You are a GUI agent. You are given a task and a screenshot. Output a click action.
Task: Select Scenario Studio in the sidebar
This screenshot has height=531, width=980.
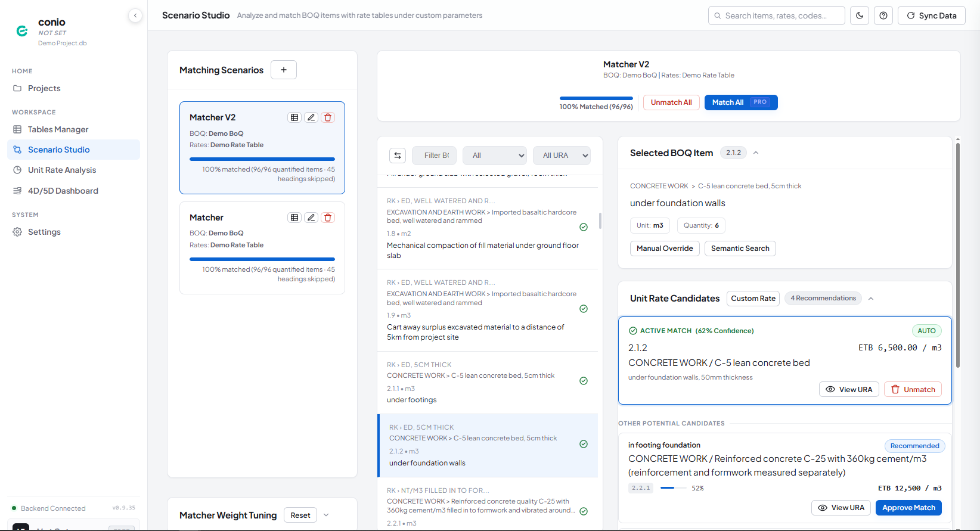[73, 150]
